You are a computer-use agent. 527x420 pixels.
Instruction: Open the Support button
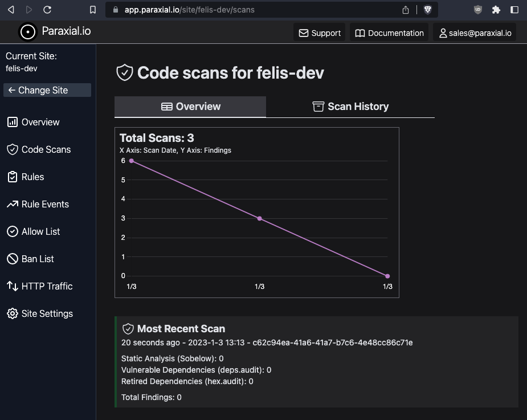click(319, 32)
